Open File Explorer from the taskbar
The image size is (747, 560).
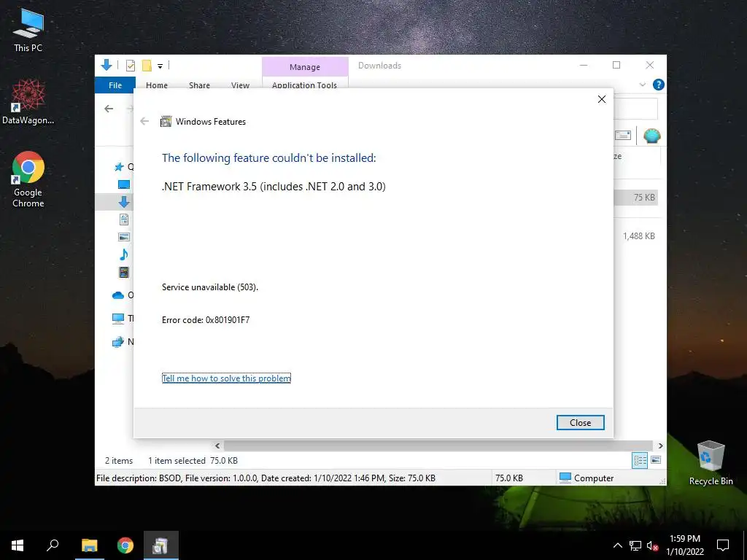click(x=89, y=545)
